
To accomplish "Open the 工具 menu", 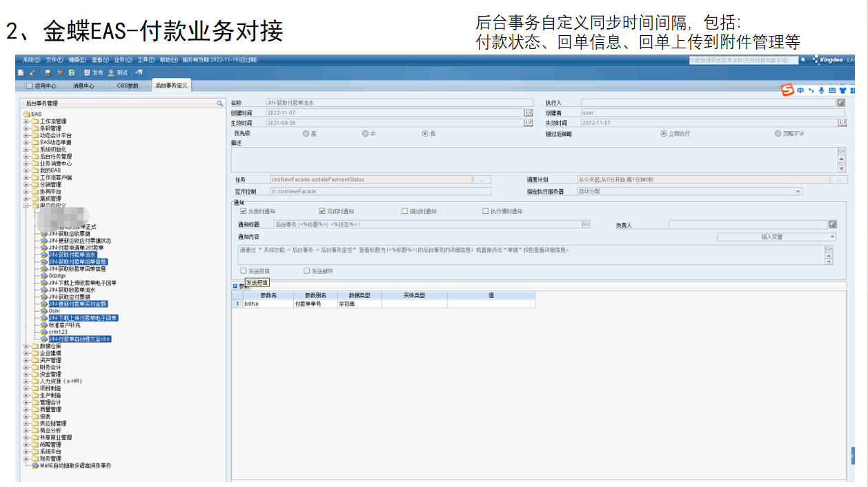I will point(146,60).
